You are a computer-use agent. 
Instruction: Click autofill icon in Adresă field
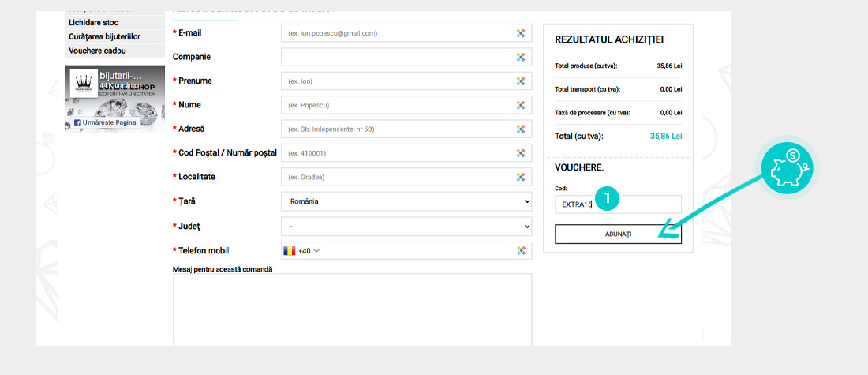pos(521,129)
